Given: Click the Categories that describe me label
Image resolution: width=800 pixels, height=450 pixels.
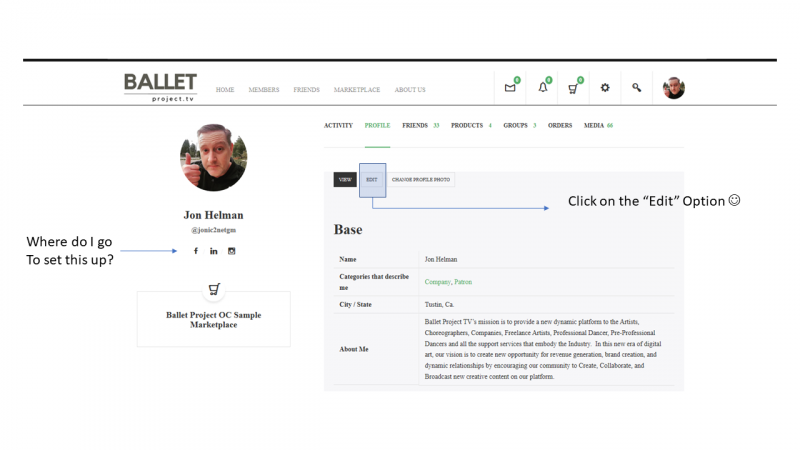Looking at the screenshot, I should click(x=374, y=282).
